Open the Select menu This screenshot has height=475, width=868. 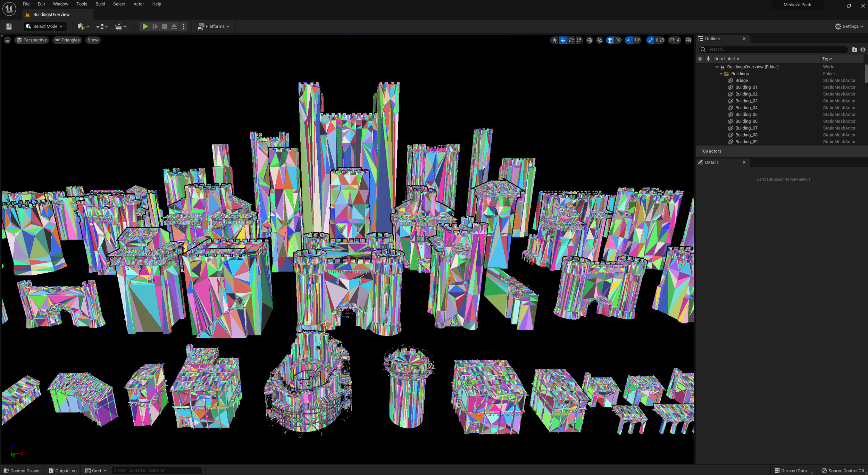[119, 4]
